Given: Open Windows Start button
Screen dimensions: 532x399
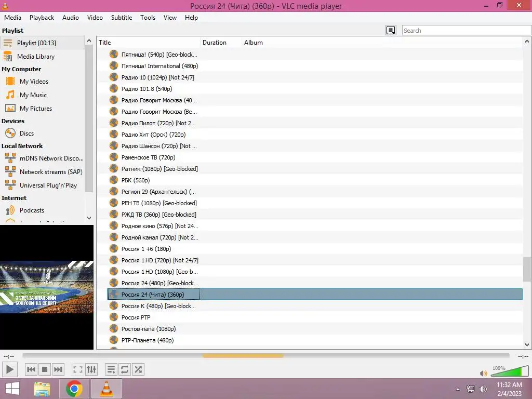Looking at the screenshot, I should 12,389.
